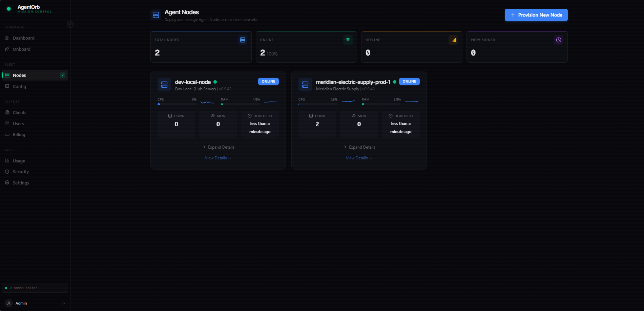Click Provision New Node button

click(536, 15)
